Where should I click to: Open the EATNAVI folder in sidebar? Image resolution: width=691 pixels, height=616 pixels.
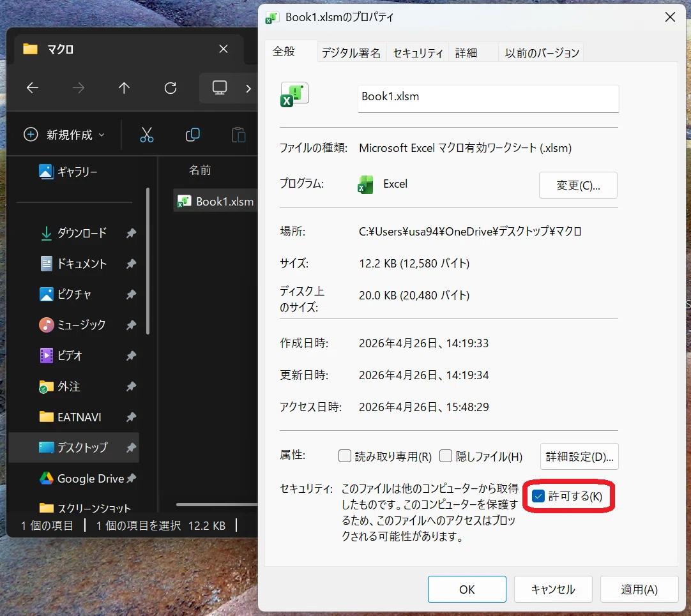70,417
